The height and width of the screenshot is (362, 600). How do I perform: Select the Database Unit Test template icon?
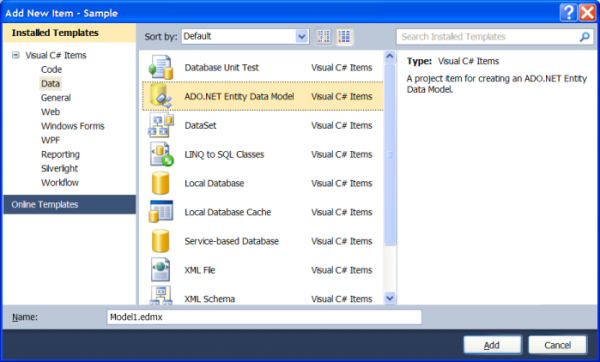161,67
